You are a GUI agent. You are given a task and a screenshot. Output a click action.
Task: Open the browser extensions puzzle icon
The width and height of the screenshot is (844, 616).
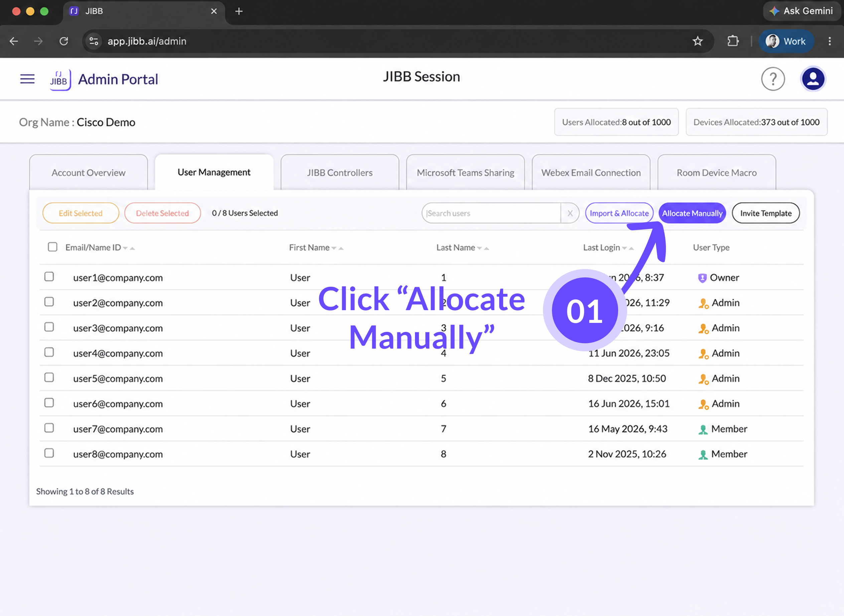pyautogui.click(x=733, y=41)
